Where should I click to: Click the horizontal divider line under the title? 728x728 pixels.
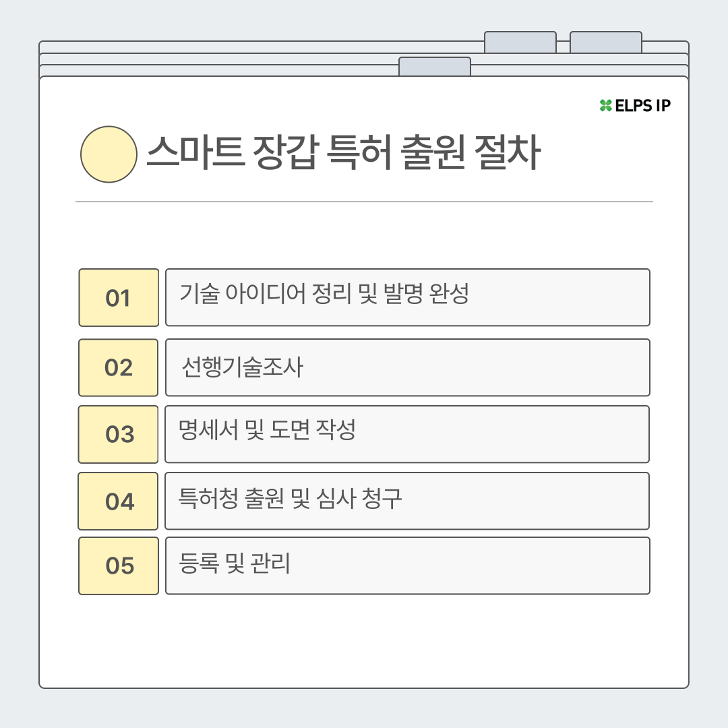(x=364, y=202)
